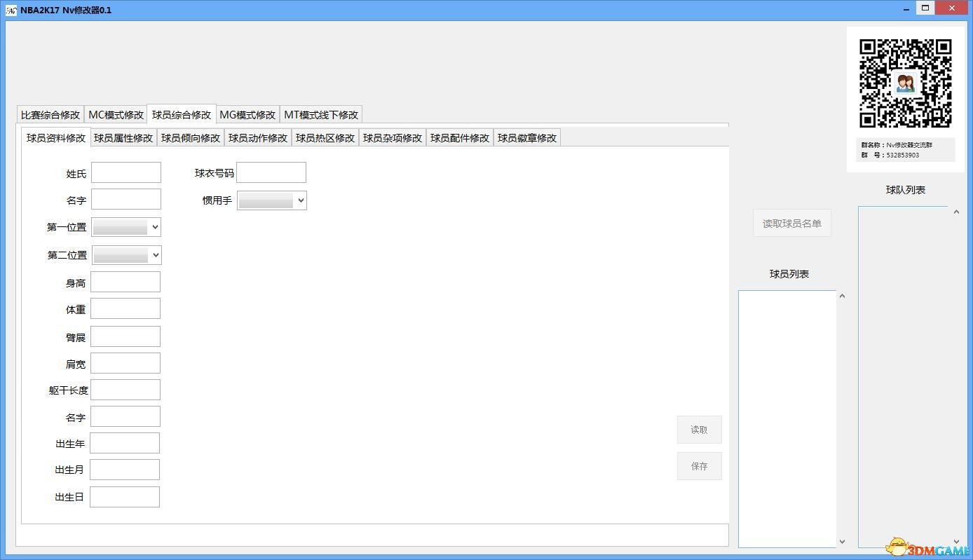Click the 出生月 input field
The width and height of the screenshot is (973, 560).
125,470
